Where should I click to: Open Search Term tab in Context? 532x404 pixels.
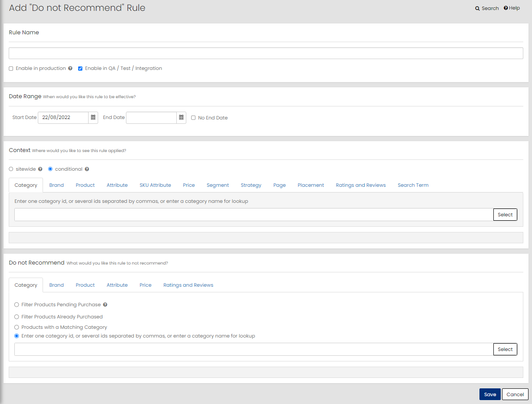point(413,185)
